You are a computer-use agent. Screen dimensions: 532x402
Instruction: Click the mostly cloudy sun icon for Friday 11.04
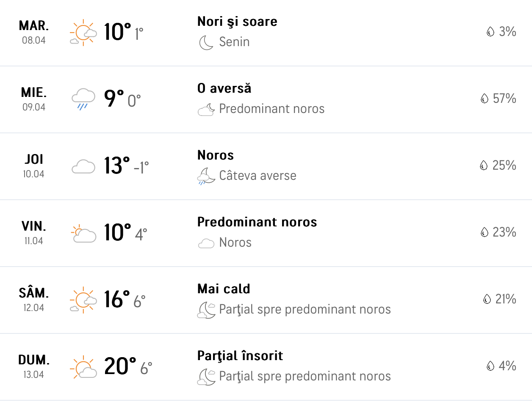coord(83,233)
